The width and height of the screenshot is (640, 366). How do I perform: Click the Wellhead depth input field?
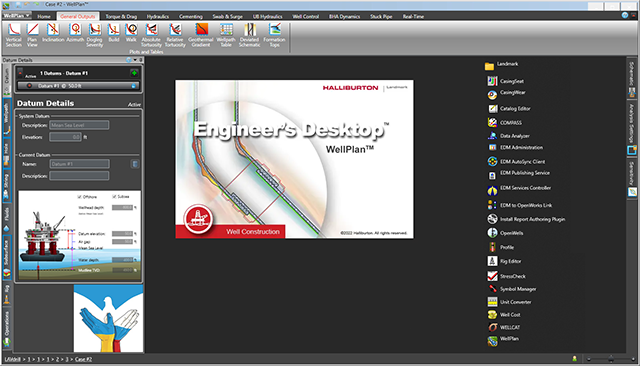[x=122, y=207]
